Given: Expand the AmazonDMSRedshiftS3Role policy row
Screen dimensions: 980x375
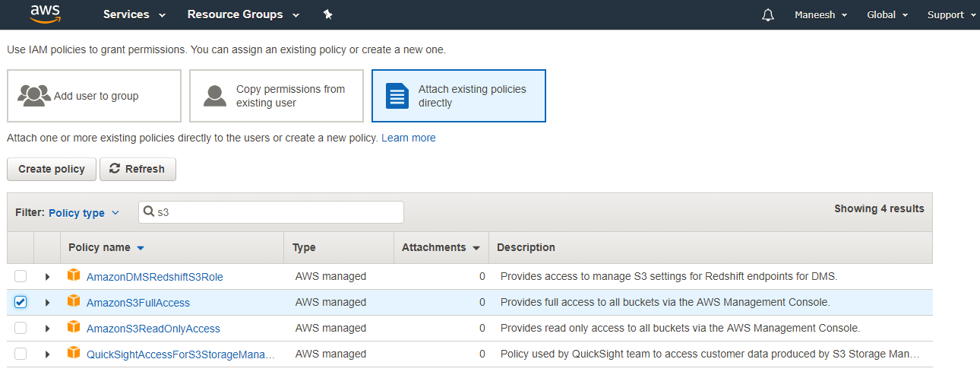Looking at the screenshot, I should (47, 277).
